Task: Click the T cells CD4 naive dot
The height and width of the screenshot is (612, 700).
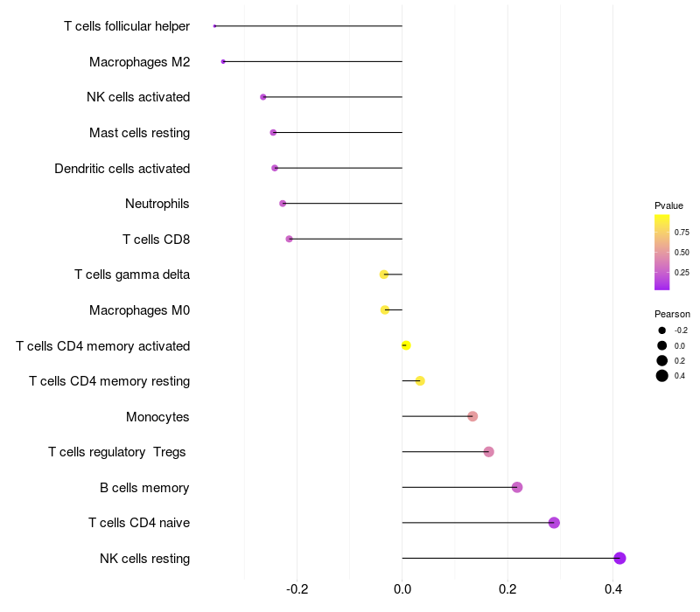Action: pyautogui.click(x=554, y=522)
